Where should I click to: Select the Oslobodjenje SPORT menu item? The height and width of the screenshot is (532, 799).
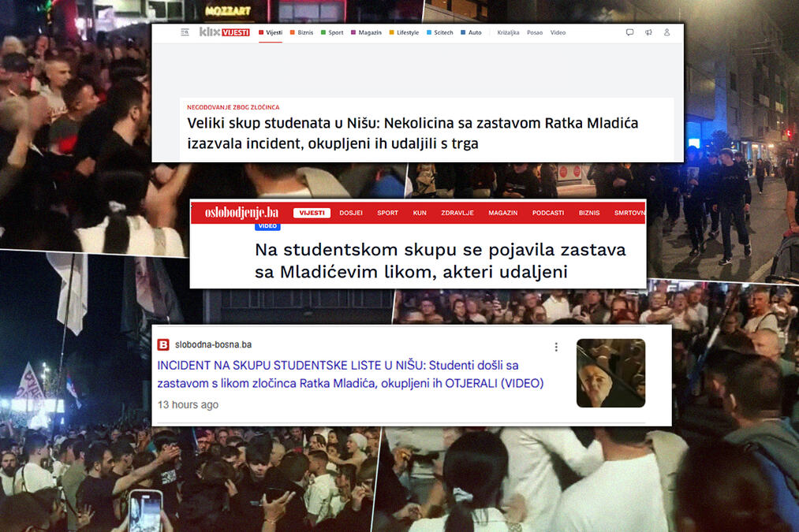[388, 213]
